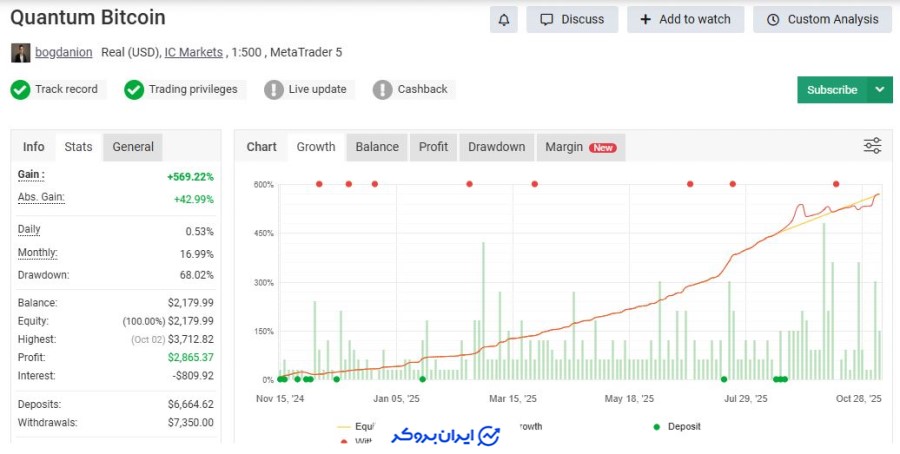Click the Trading privileges checkmark icon

(x=134, y=90)
